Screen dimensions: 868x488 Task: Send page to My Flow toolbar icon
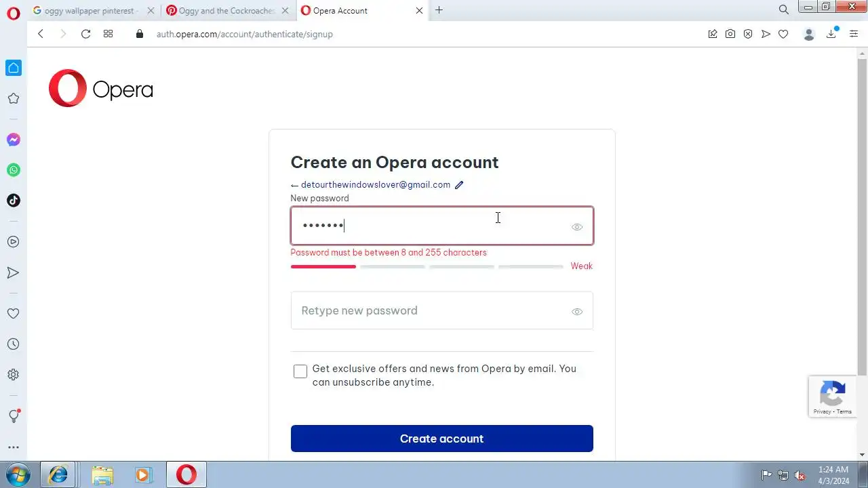tap(766, 34)
